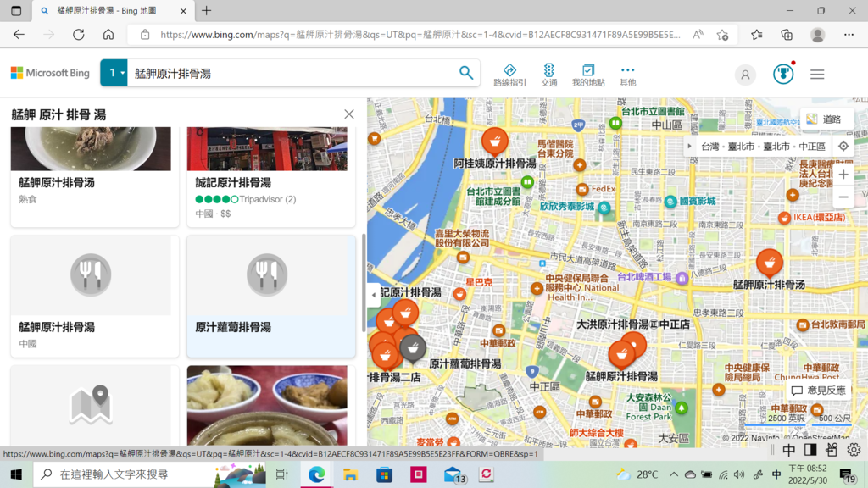
Task: Click the dumplings food photo thumbnail
Action: click(267, 405)
